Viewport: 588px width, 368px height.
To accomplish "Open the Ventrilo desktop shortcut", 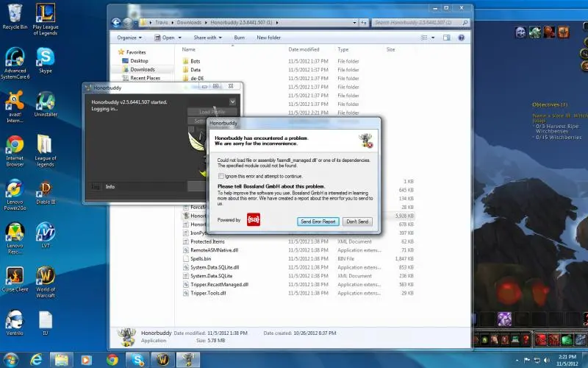I will click(x=15, y=323).
